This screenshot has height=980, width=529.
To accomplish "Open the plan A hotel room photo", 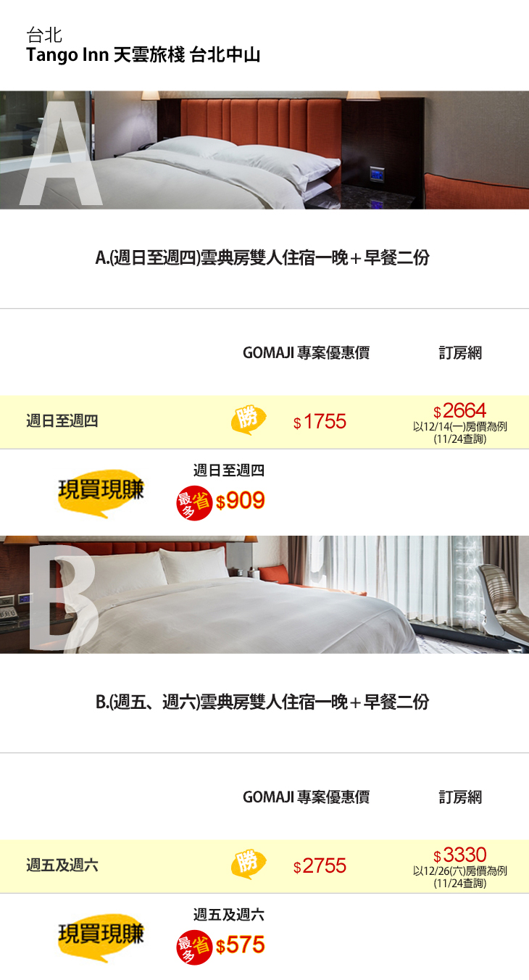I will 264,150.
